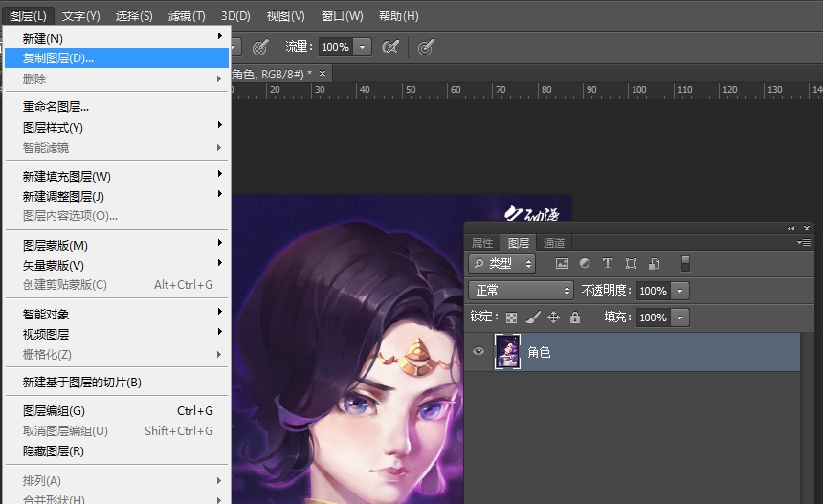Filter layers by smart object icon
Image resolution: width=823 pixels, height=504 pixels.
[655, 264]
